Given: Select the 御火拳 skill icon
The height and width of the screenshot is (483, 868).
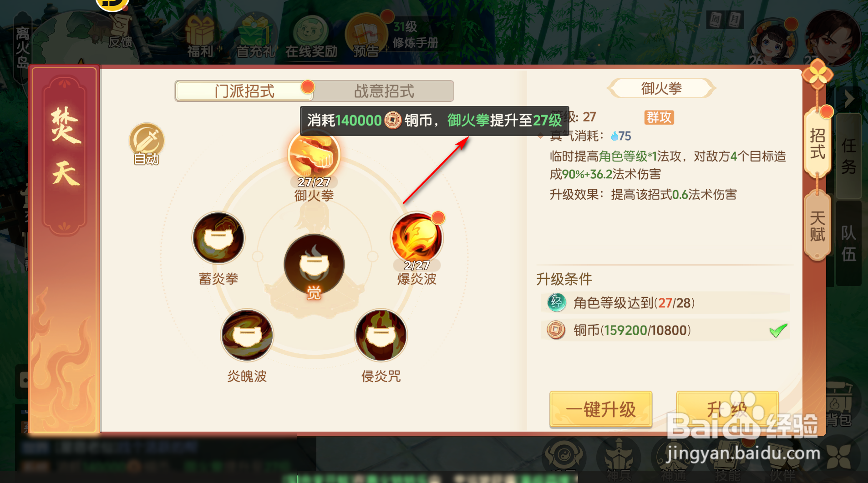Looking at the screenshot, I should [x=314, y=156].
